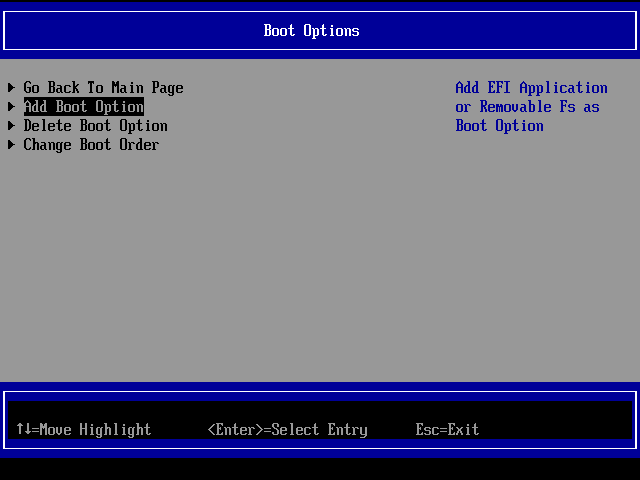Select the highlighted Add Boot Option entry
Screen dimensions: 640x480
84,107
